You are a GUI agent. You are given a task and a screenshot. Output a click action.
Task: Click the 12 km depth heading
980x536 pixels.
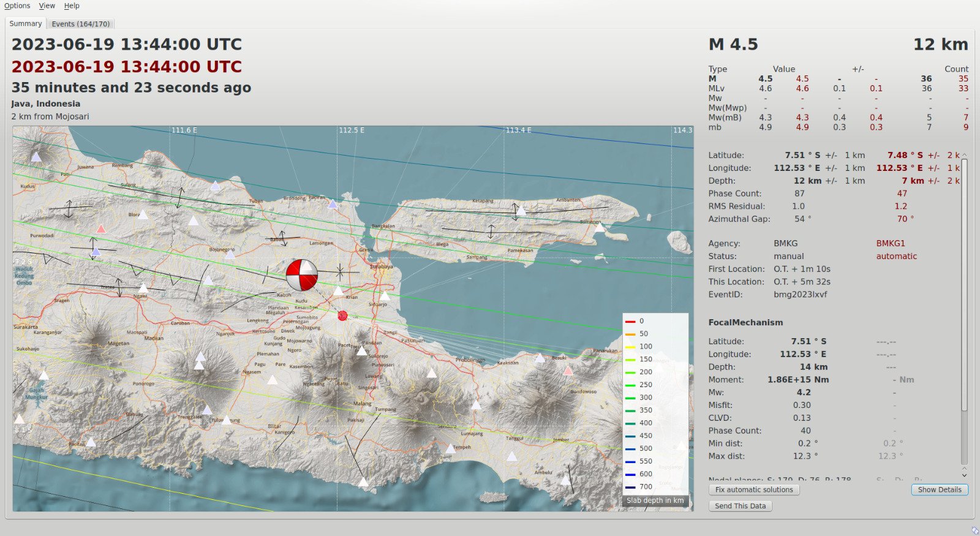tap(941, 45)
